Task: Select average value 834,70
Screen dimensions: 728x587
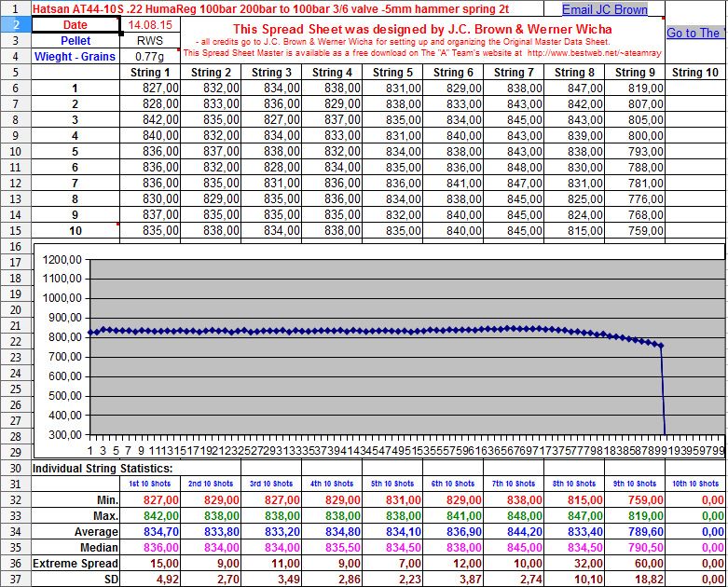Action: pos(150,531)
